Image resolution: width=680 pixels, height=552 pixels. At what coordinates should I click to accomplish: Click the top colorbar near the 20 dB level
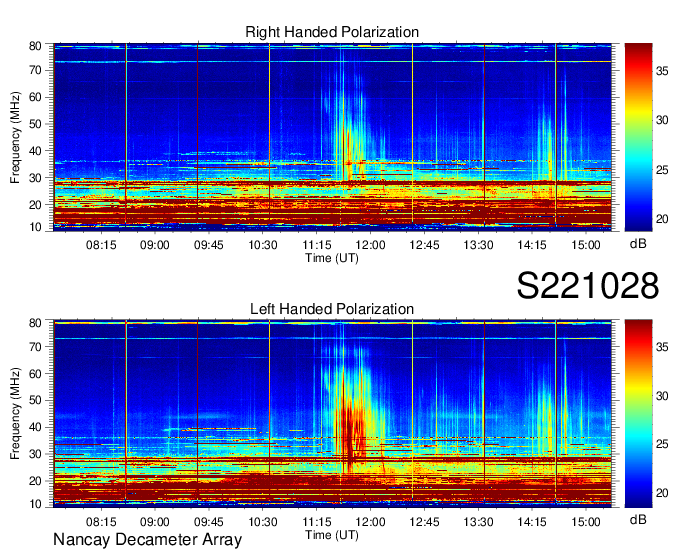click(638, 219)
